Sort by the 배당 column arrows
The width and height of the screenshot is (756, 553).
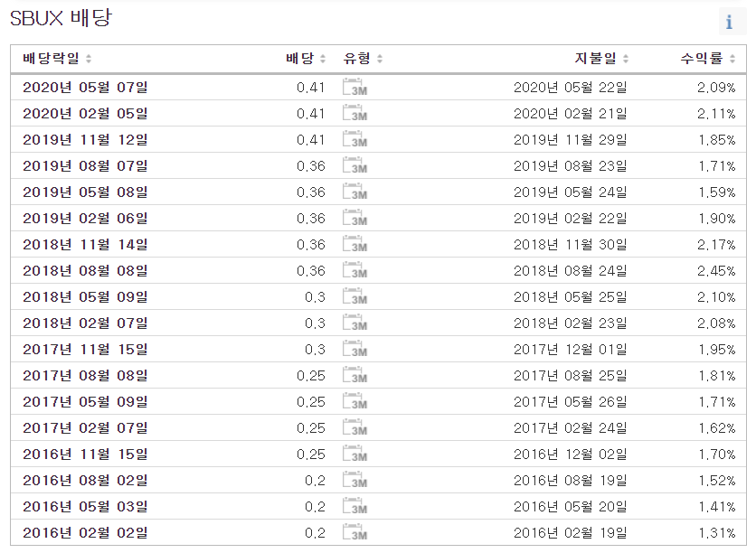(323, 59)
